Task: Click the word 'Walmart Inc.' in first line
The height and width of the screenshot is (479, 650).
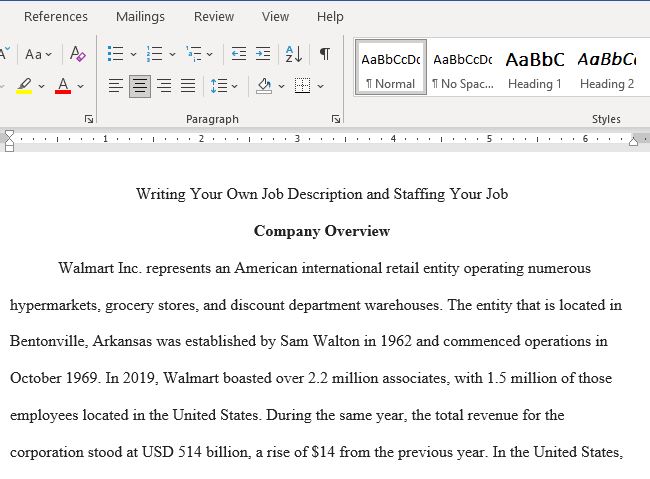Action: coord(100,268)
